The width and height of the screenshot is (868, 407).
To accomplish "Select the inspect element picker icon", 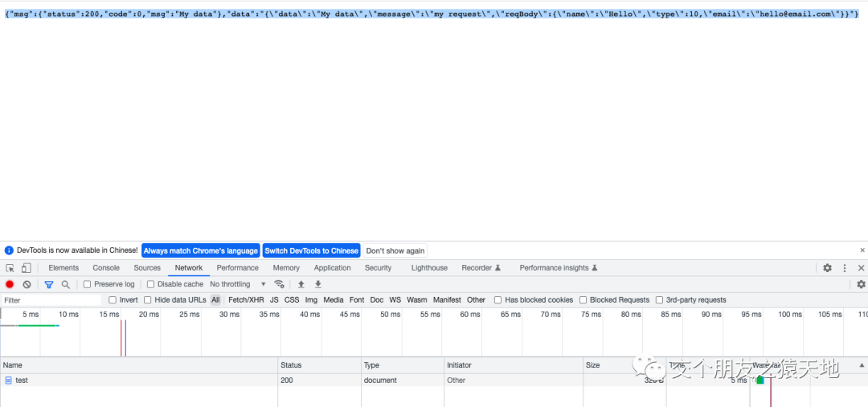I will [10, 268].
